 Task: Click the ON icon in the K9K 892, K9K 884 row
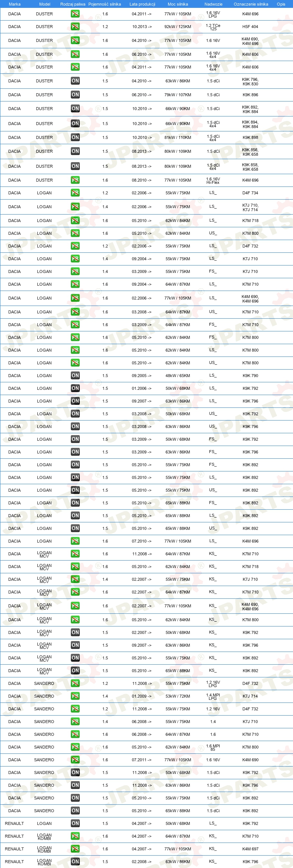[75, 109]
